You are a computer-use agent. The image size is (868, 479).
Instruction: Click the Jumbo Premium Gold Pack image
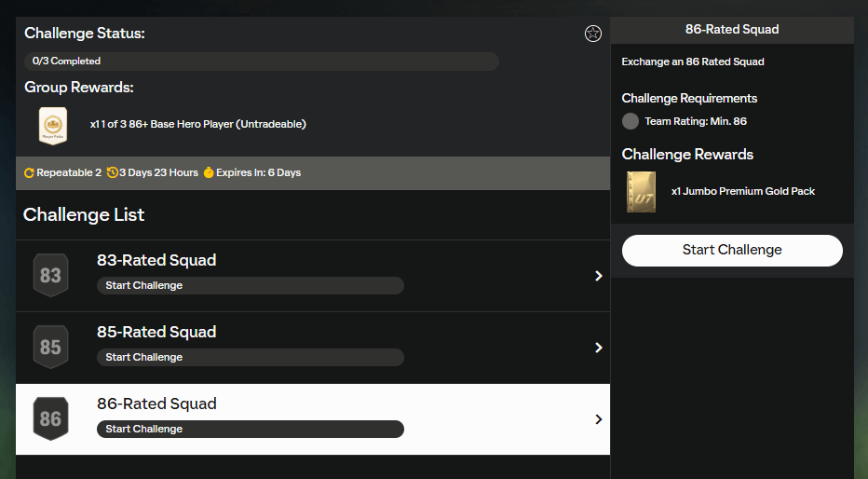641,192
